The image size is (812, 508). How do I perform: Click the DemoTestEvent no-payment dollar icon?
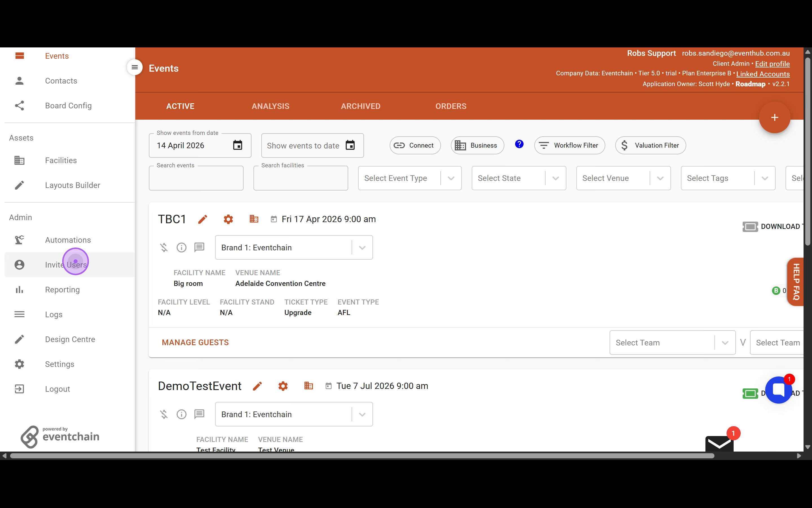[164, 414]
